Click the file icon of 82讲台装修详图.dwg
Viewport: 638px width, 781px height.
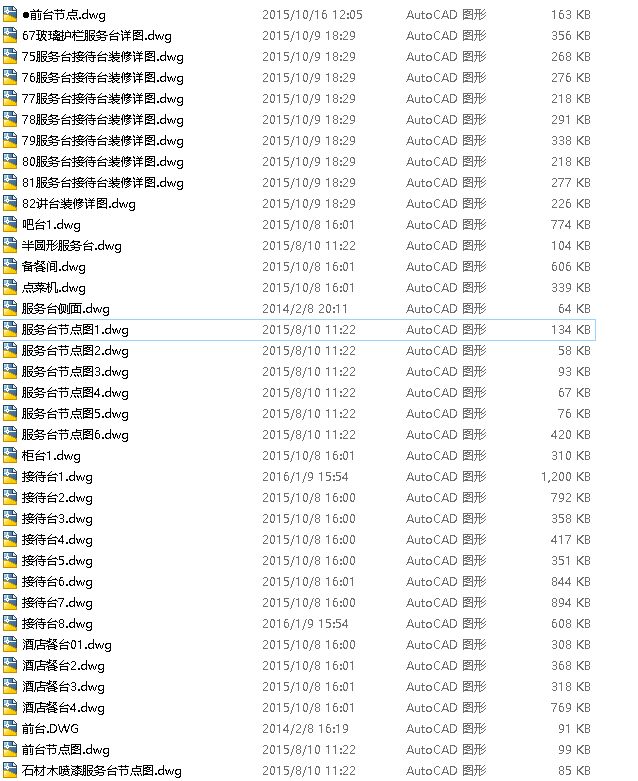coord(10,204)
